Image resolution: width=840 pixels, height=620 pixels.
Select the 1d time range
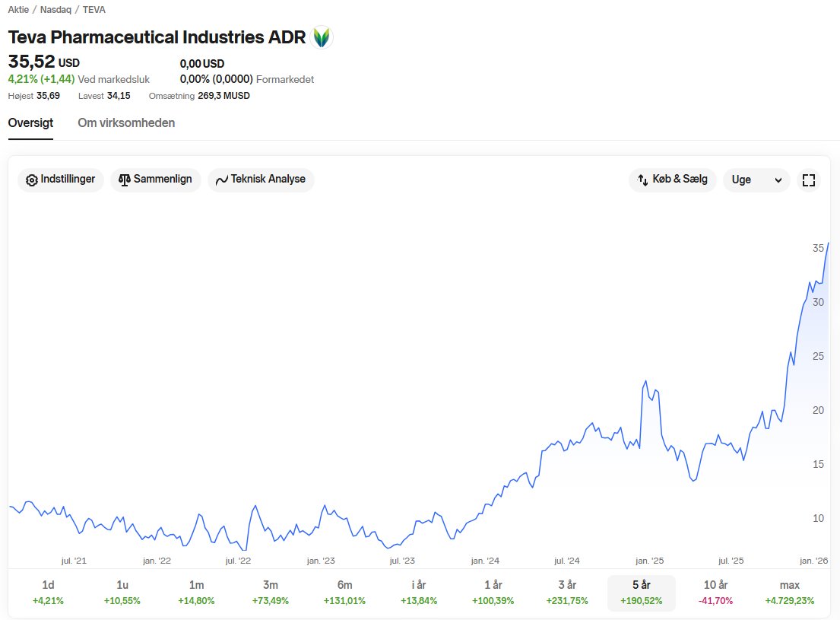tap(48, 593)
